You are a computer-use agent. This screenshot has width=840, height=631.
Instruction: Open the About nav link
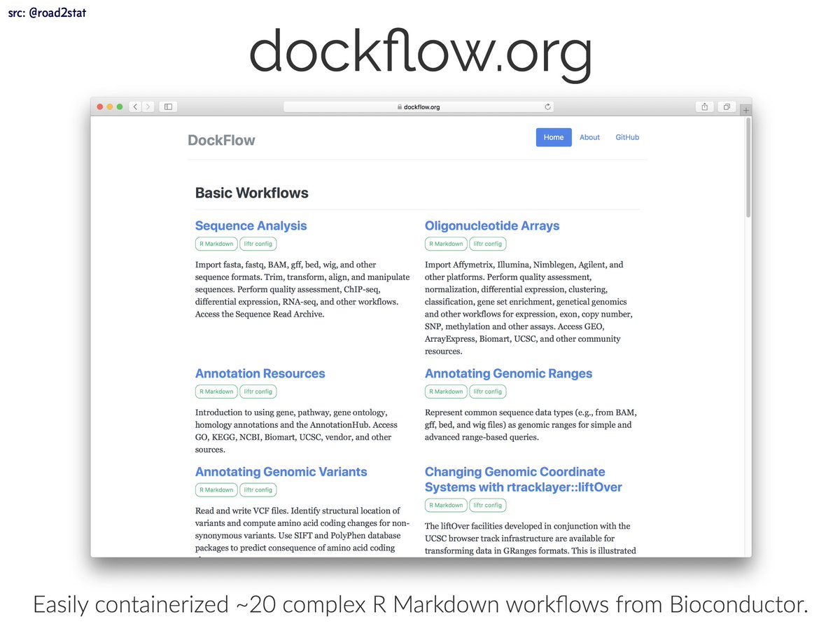(589, 137)
